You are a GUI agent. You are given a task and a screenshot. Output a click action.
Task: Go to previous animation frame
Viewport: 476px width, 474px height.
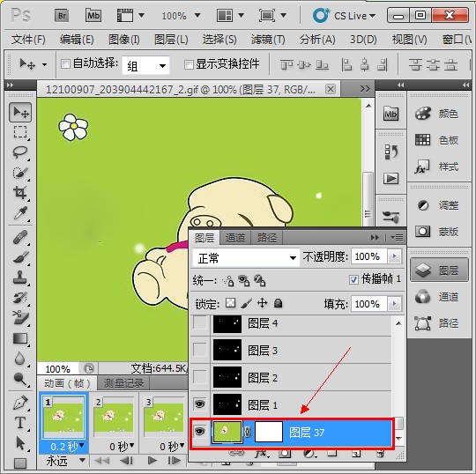tap(127, 461)
